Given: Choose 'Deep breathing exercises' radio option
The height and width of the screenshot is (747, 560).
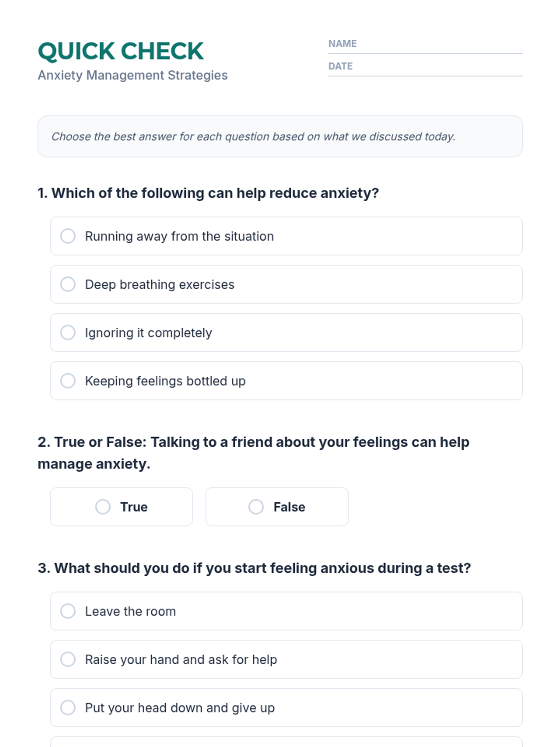Looking at the screenshot, I should tap(68, 284).
